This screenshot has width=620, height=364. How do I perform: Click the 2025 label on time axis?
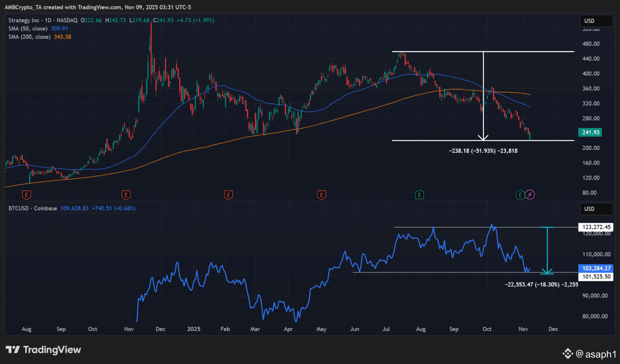(194, 329)
